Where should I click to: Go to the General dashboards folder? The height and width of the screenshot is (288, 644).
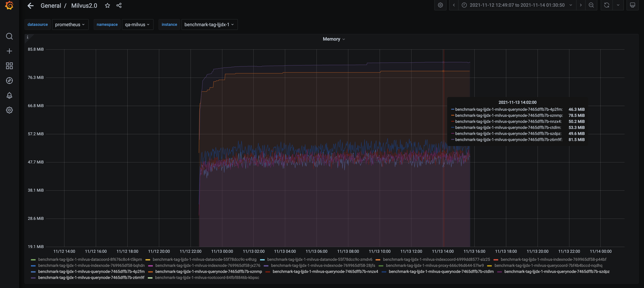coord(51,5)
